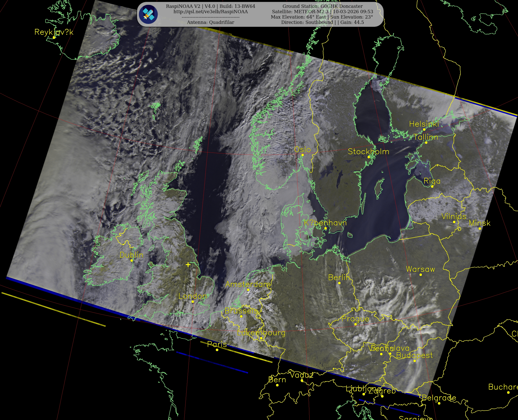The height and width of the screenshot is (420, 518).
Task: Click the Antenna Quadrifilar text
Action: pyautogui.click(x=211, y=22)
